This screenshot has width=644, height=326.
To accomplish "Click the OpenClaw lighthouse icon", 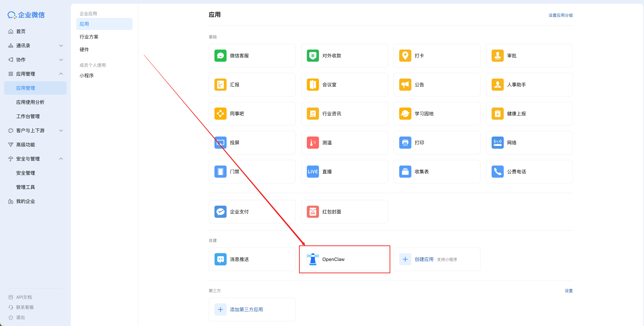I will tap(313, 259).
